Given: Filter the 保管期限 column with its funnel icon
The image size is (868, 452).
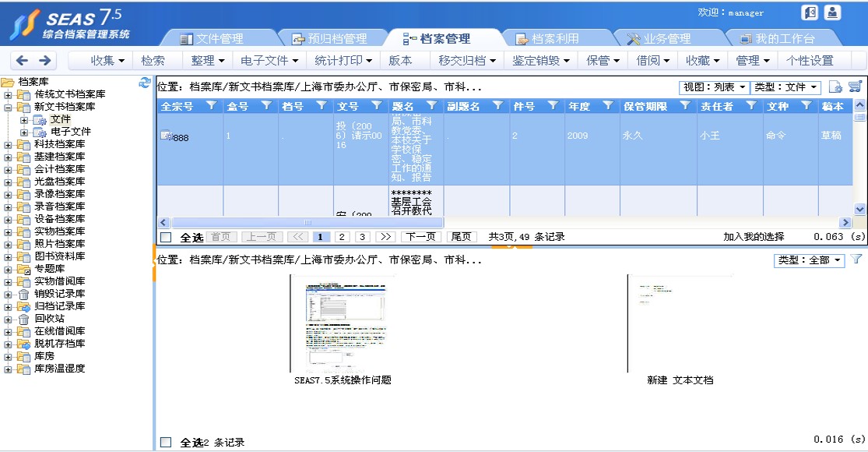Looking at the screenshot, I should (x=685, y=105).
